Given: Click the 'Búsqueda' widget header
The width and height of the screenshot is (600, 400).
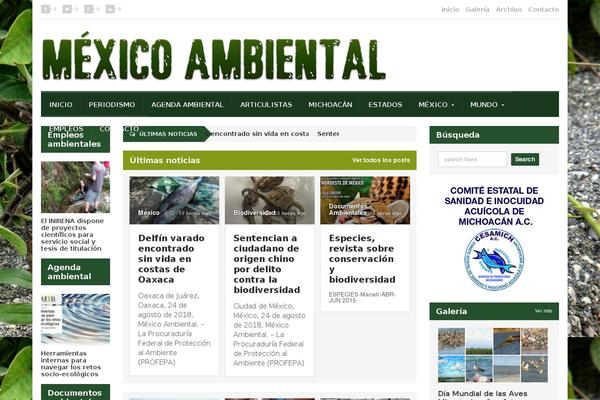Looking at the screenshot, I should pyautogui.click(x=494, y=135).
